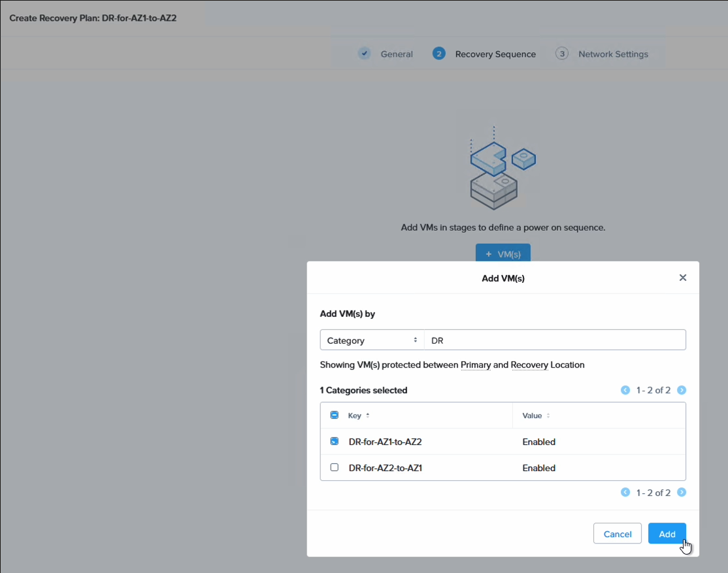Click the Create Recovery Plan title

click(93, 18)
